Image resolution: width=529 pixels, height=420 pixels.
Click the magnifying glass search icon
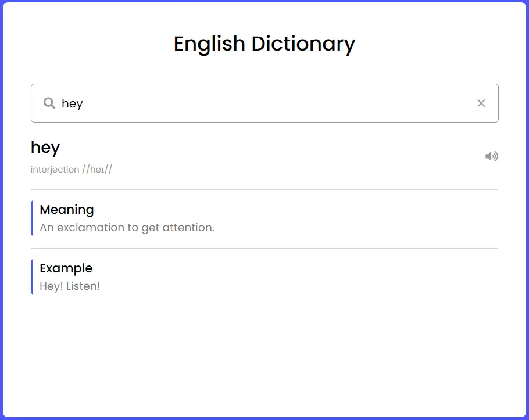49,103
